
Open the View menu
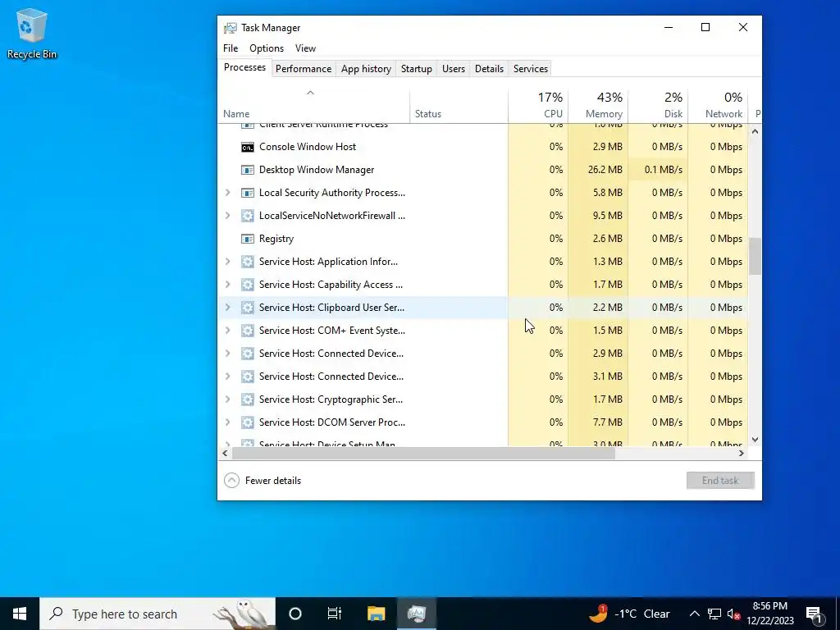(x=305, y=48)
